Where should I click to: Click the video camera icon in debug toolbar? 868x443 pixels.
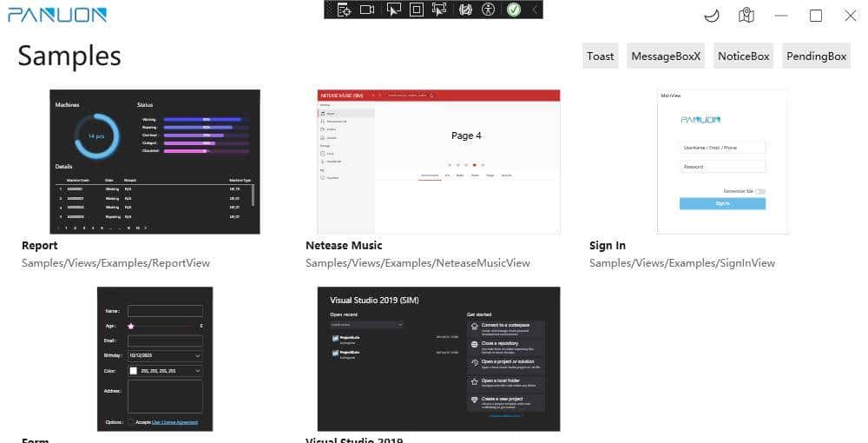coord(367,10)
